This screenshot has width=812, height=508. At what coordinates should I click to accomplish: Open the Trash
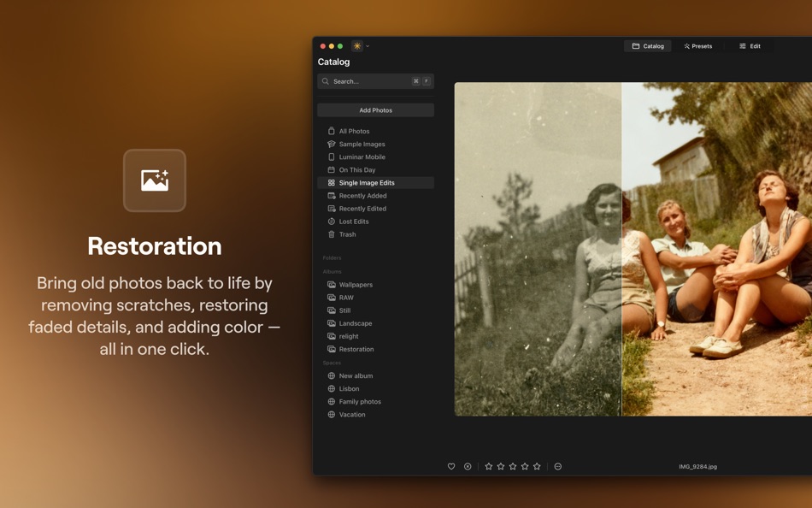click(345, 233)
